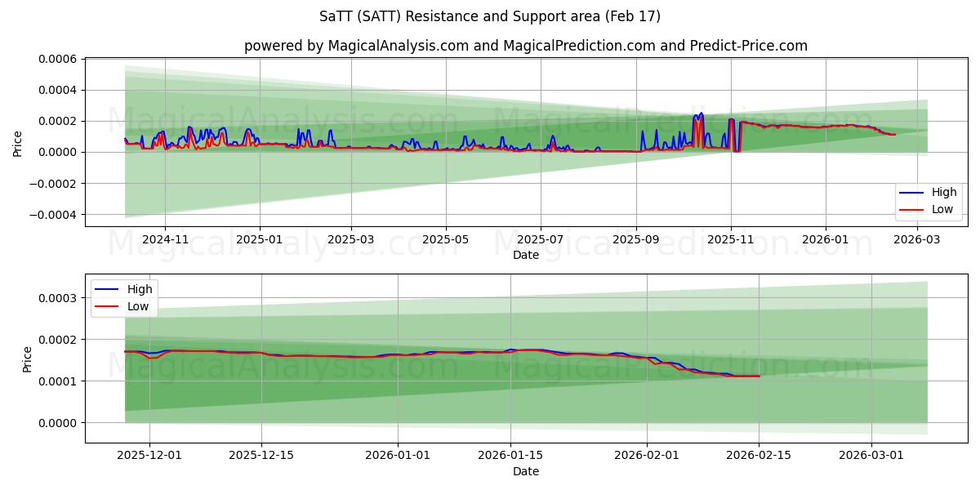
Task: Click the 'Date' axis title under the bottom chart
Action: point(526,472)
